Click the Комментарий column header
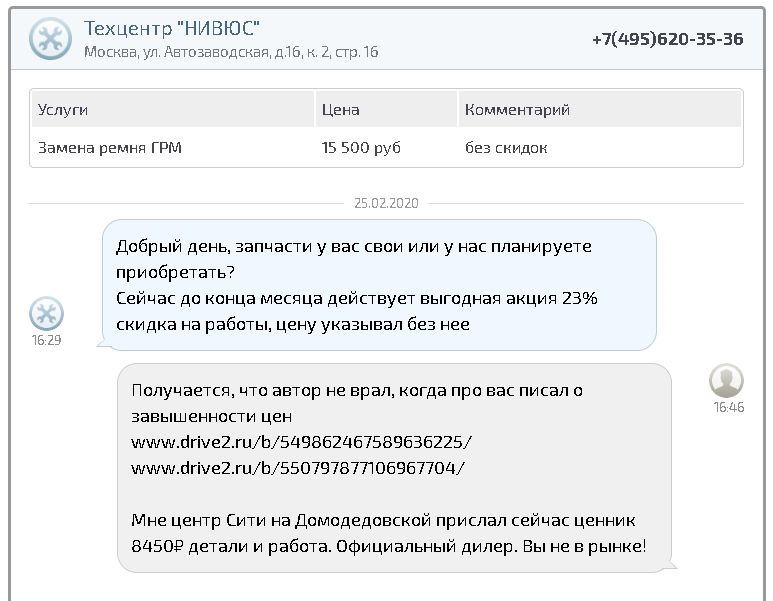The image size is (773, 601). 517,110
